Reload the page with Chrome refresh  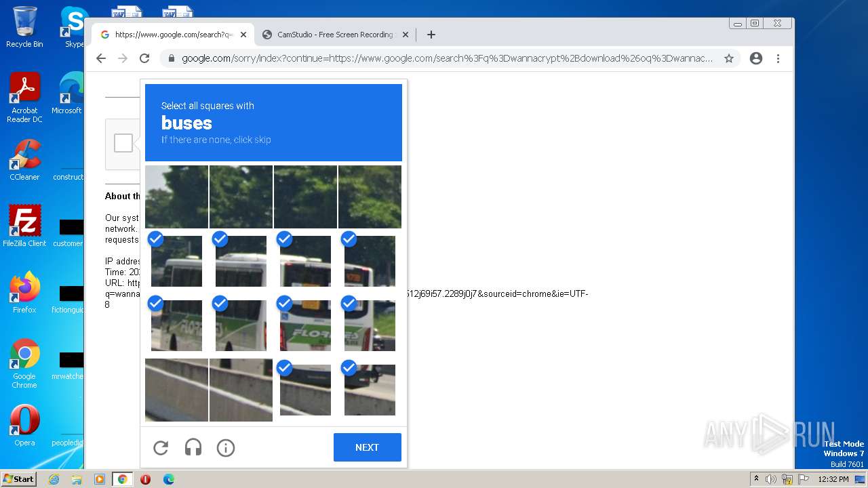tap(144, 58)
